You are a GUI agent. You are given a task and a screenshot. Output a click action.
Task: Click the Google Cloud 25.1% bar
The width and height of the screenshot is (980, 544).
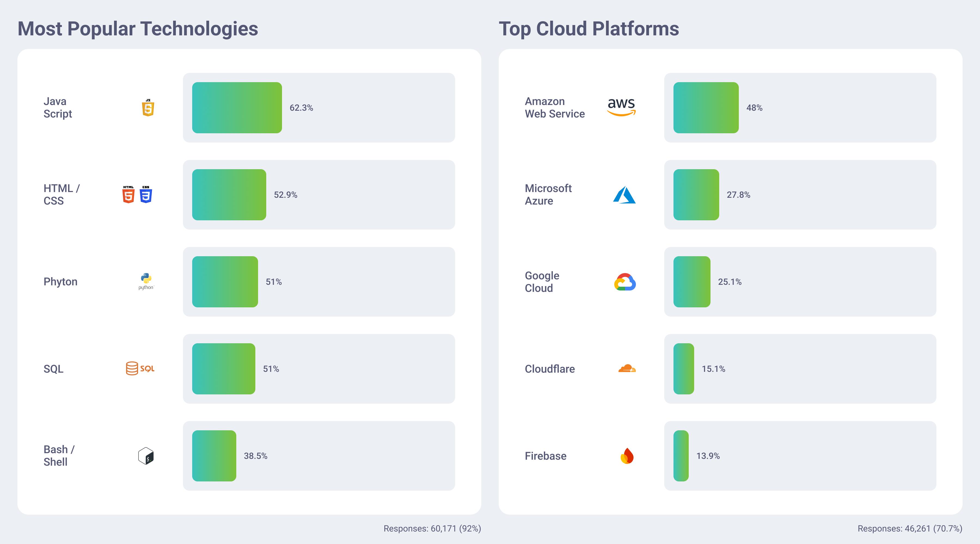click(692, 282)
